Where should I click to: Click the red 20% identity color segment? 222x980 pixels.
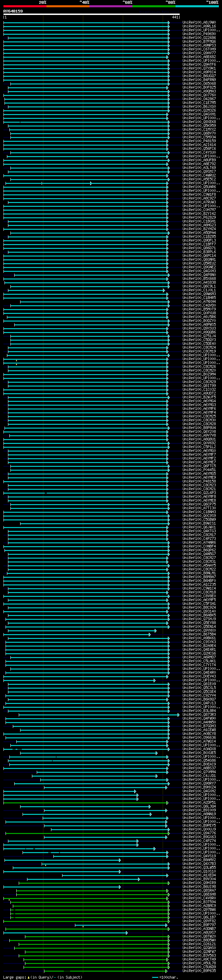pyautogui.click(x=25, y=6)
